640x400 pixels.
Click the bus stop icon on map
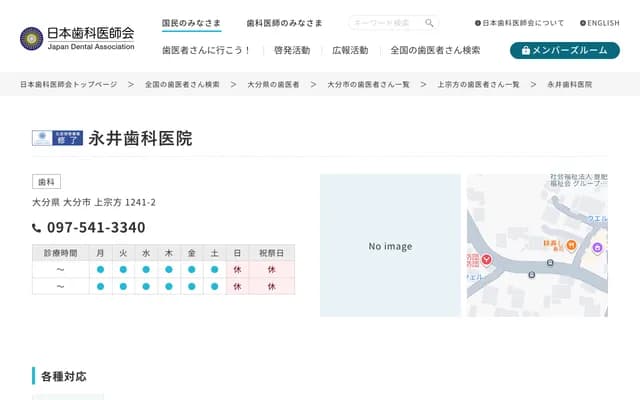(550, 264)
